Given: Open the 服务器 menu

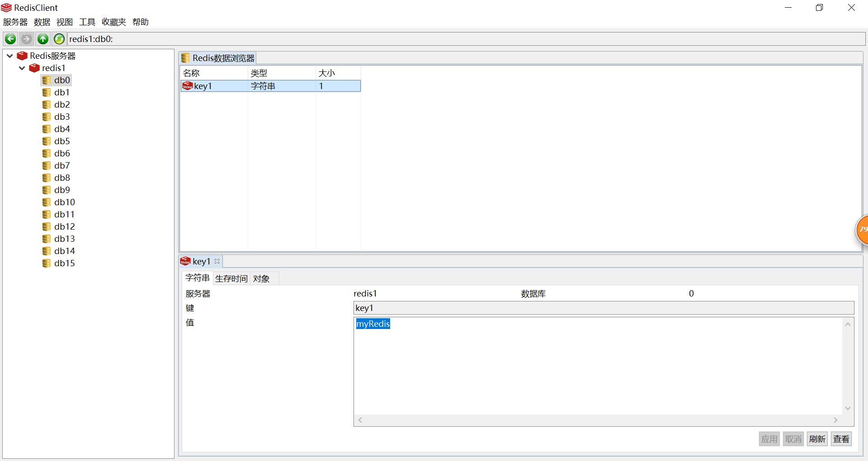Looking at the screenshot, I should (x=15, y=22).
